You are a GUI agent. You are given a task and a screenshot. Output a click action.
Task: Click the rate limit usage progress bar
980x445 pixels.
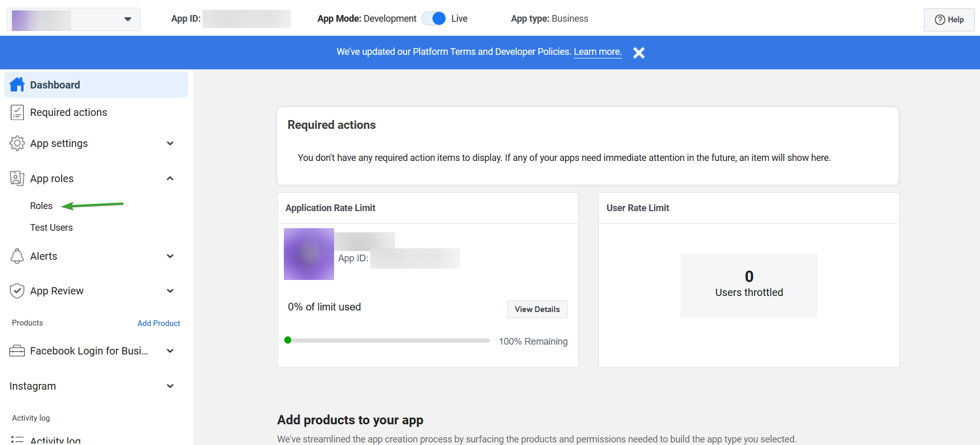click(387, 340)
